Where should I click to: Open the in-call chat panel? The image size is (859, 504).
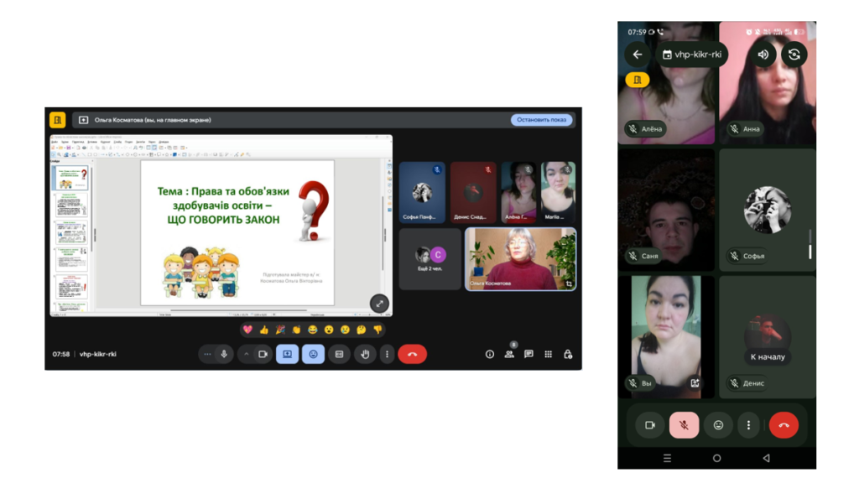(x=528, y=354)
